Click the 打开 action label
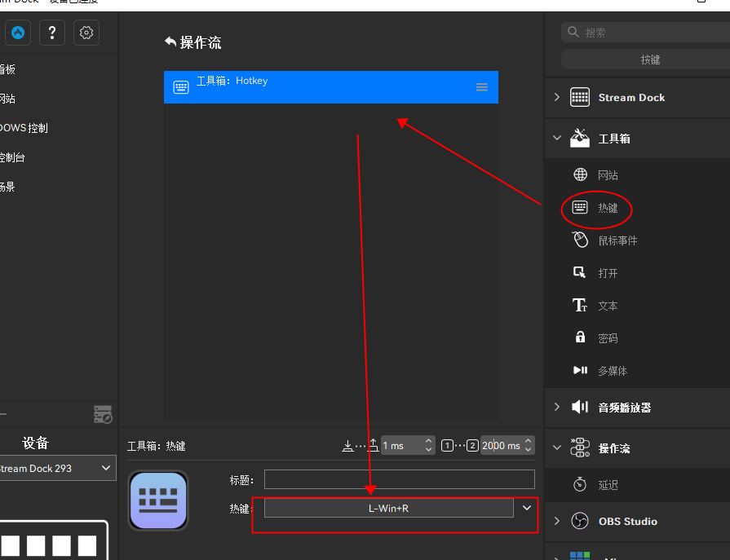The image size is (730, 560). (608, 273)
